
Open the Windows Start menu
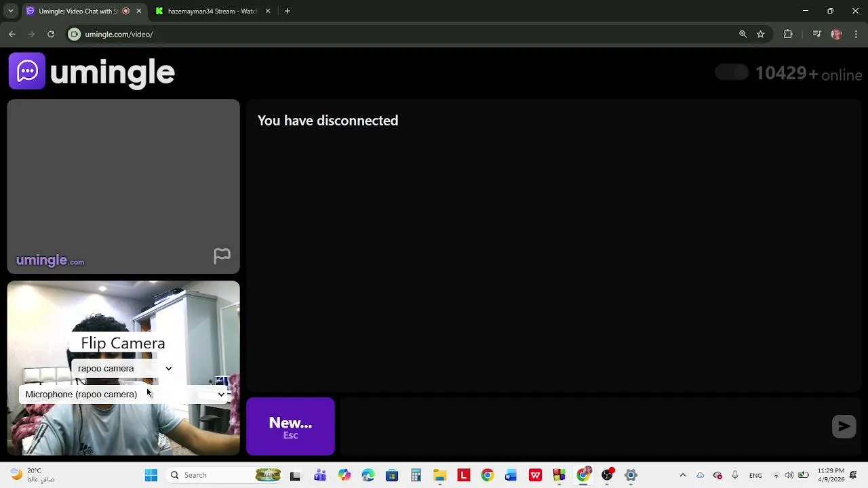(x=151, y=475)
